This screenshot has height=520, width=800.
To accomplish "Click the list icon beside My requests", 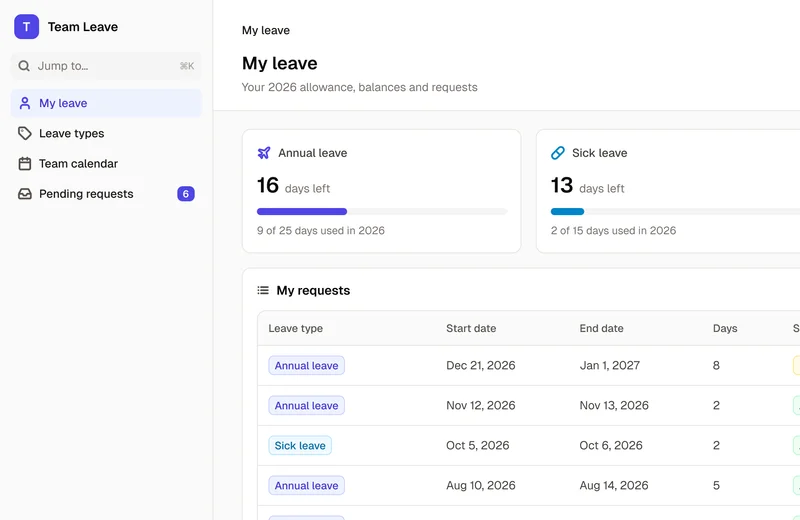I will pyautogui.click(x=263, y=290).
